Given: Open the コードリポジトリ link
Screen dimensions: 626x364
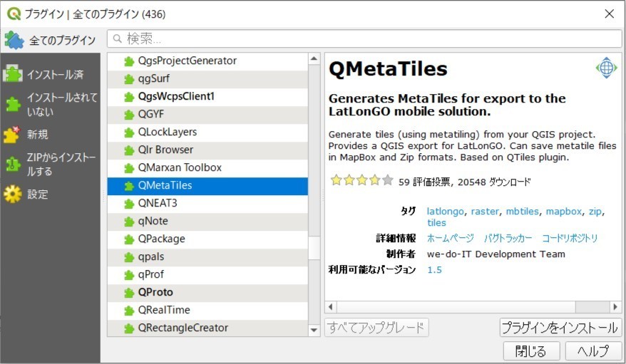Looking at the screenshot, I should [x=570, y=238].
